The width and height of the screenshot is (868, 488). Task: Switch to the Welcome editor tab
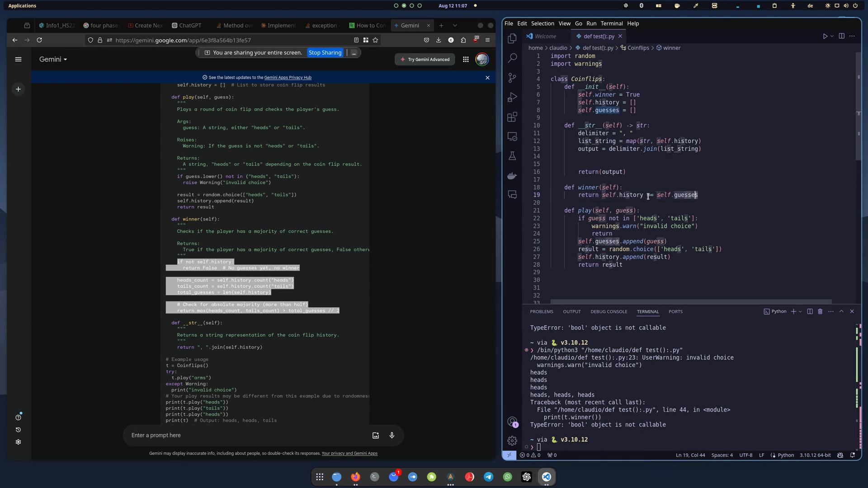[x=545, y=36]
